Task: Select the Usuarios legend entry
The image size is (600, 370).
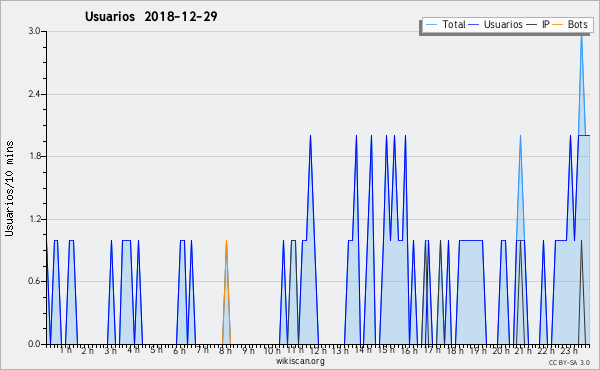Action: [496, 24]
